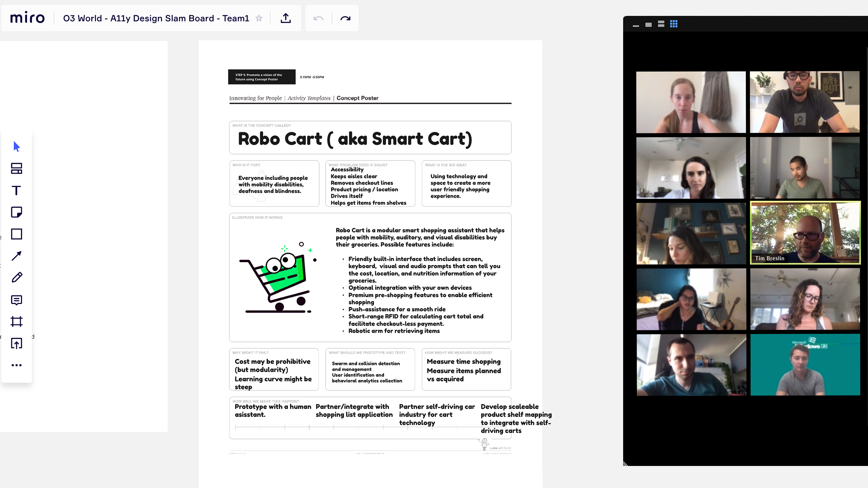Select the Connection line arrow tool

click(x=16, y=256)
